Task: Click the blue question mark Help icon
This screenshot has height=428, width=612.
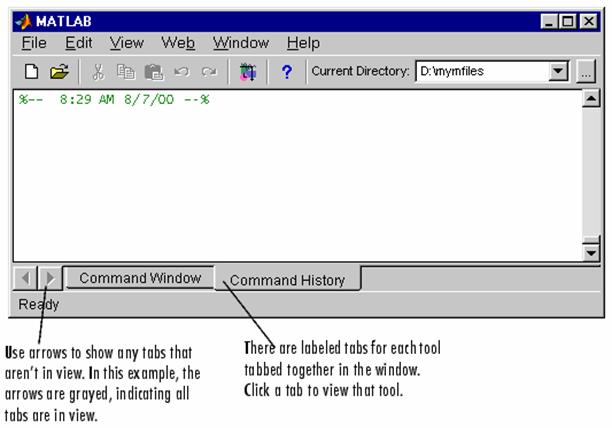Action: pyautogui.click(x=286, y=72)
